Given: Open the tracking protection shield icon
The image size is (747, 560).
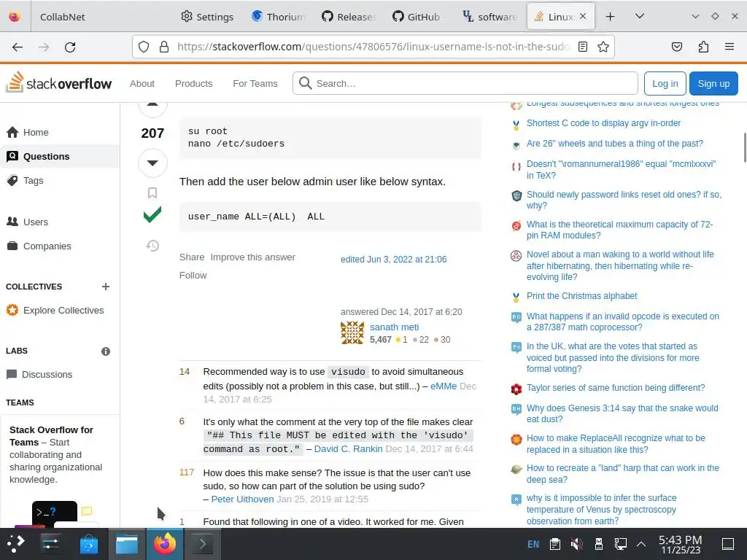Looking at the screenshot, I should [x=144, y=47].
